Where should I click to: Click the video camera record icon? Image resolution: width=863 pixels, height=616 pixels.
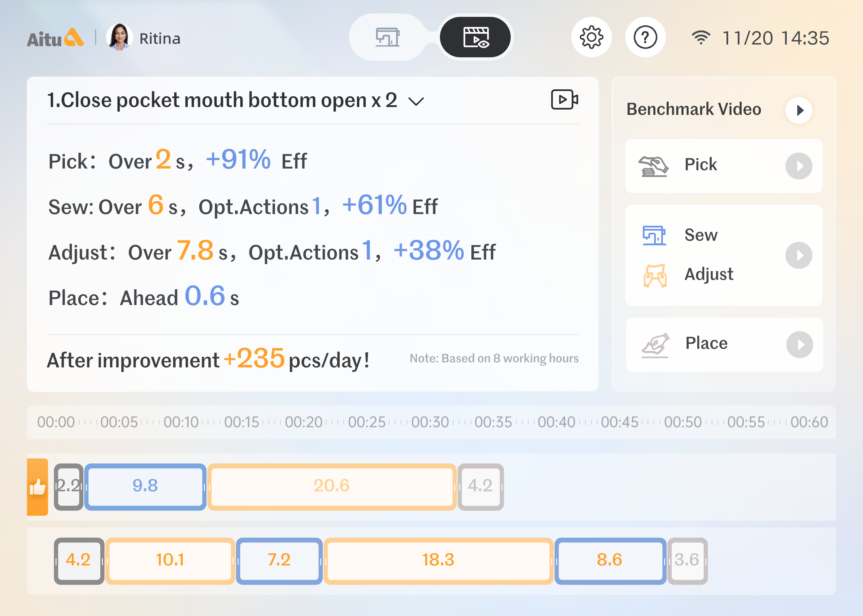tap(564, 100)
